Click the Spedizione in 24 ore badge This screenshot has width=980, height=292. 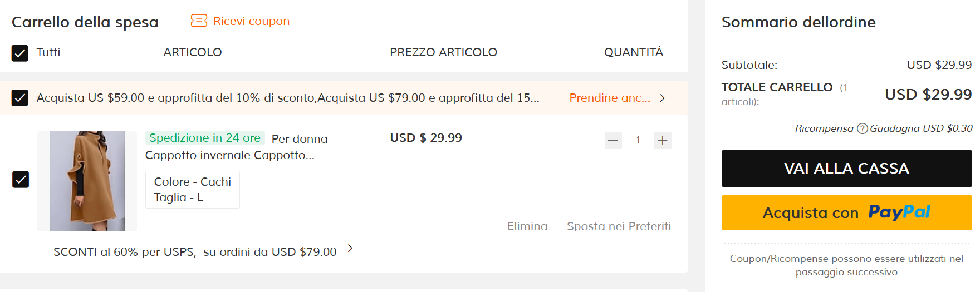(x=205, y=138)
